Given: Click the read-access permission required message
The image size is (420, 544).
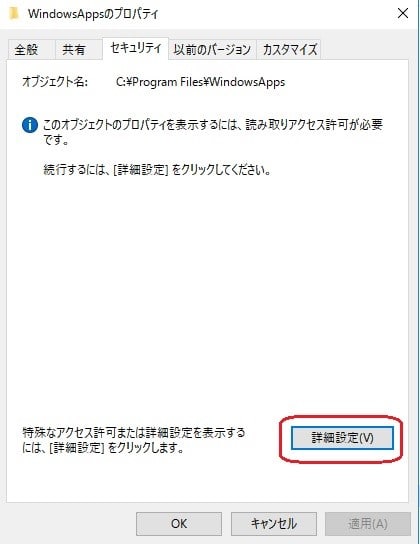Looking at the screenshot, I should [x=213, y=132].
